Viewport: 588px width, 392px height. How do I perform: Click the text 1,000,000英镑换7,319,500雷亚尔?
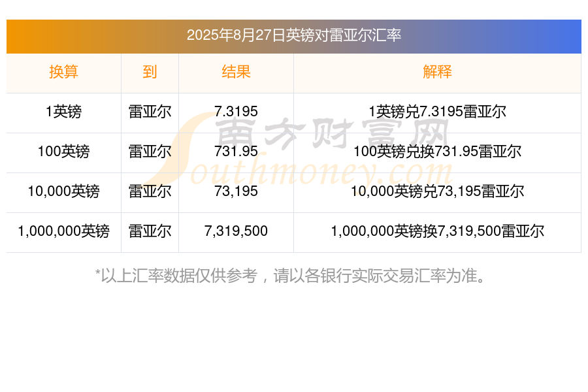[437, 231]
